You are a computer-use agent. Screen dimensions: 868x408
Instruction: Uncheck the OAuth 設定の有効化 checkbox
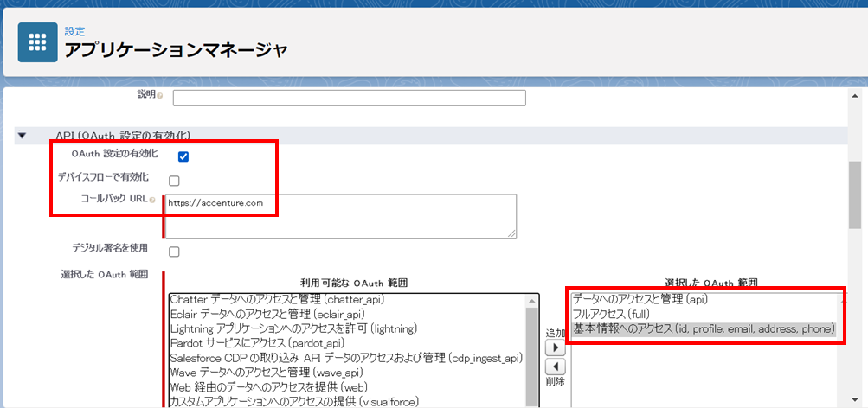[183, 156]
